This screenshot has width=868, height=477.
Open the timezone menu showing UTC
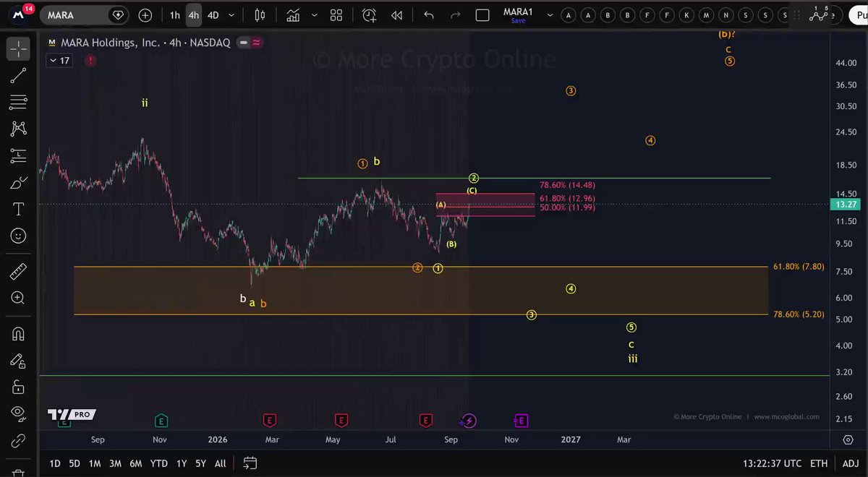point(772,463)
